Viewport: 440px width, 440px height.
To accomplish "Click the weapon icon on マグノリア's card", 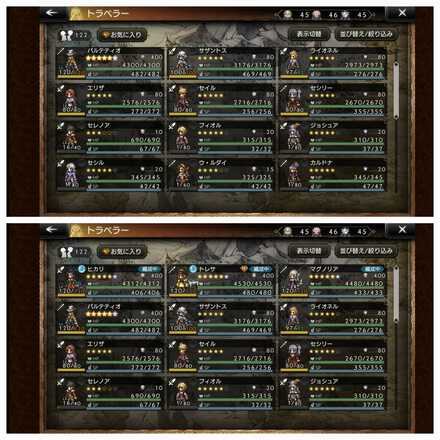I will click(x=284, y=270).
